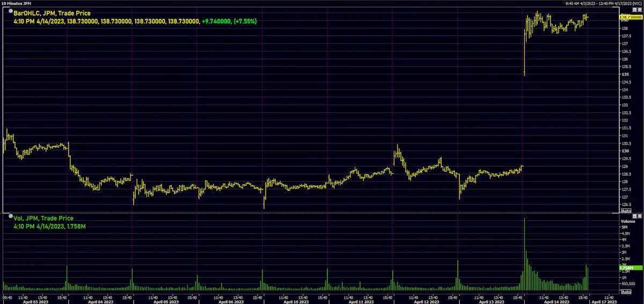Click the OHLC values line in the price legend

[x=135, y=21]
